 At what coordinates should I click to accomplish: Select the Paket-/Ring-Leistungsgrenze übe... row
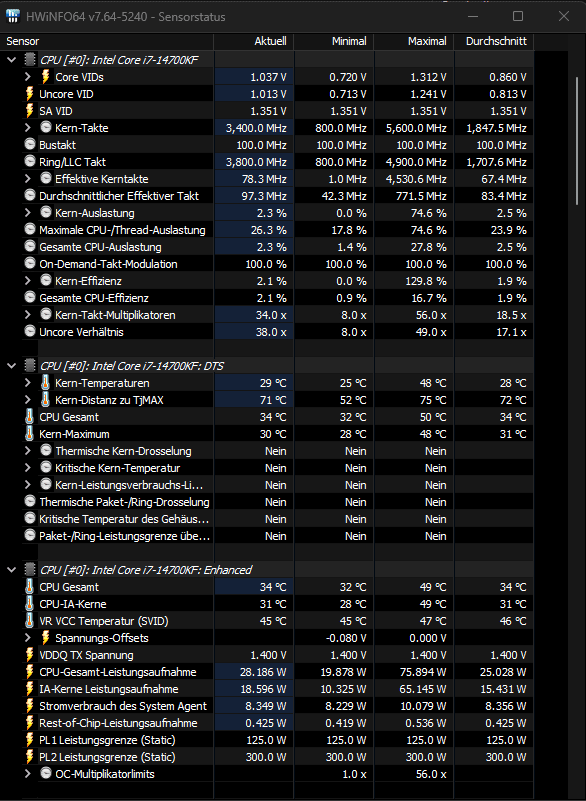coord(278,536)
